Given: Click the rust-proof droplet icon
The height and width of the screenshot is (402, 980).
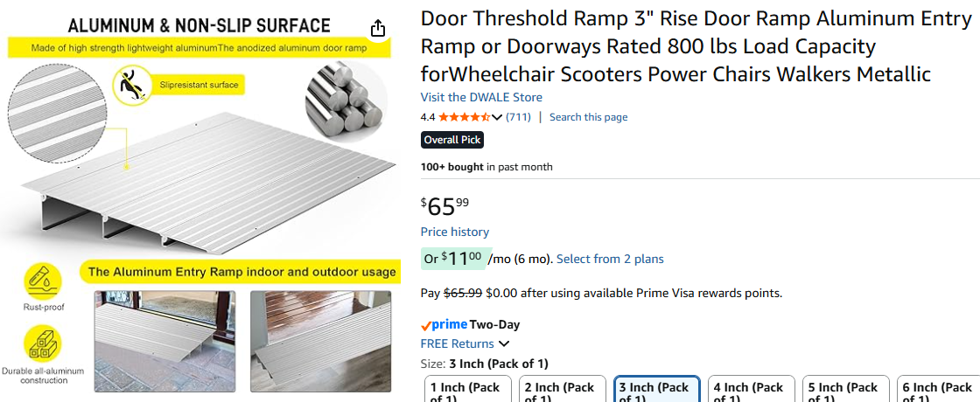Looking at the screenshot, I should pos(43,281).
